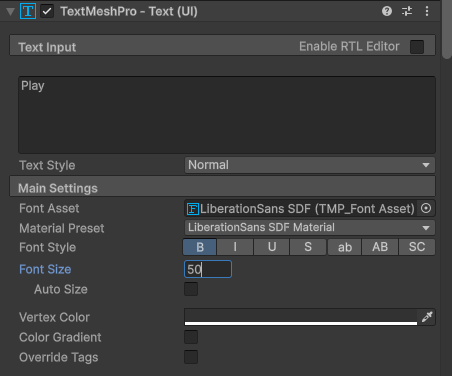The width and height of the screenshot is (452, 376).
Task: Disable the TextMeshPro component checkbox
Action: click(47, 11)
